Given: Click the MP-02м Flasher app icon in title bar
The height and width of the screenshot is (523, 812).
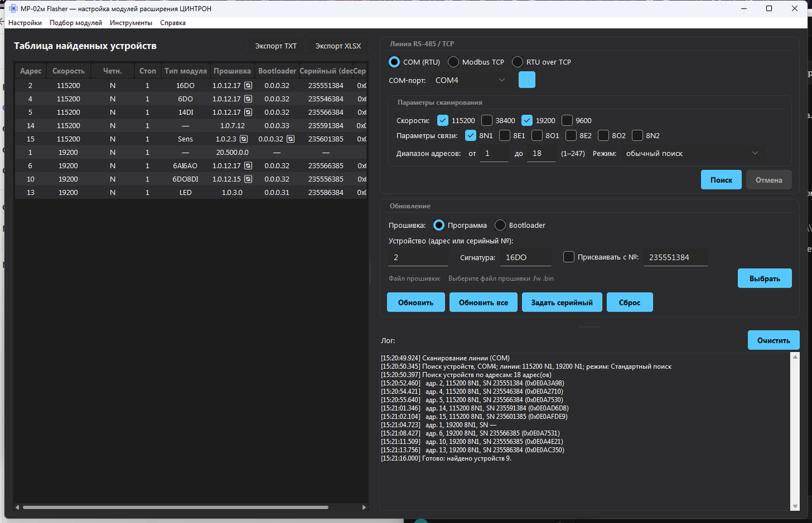Looking at the screenshot, I should click(x=13, y=8).
